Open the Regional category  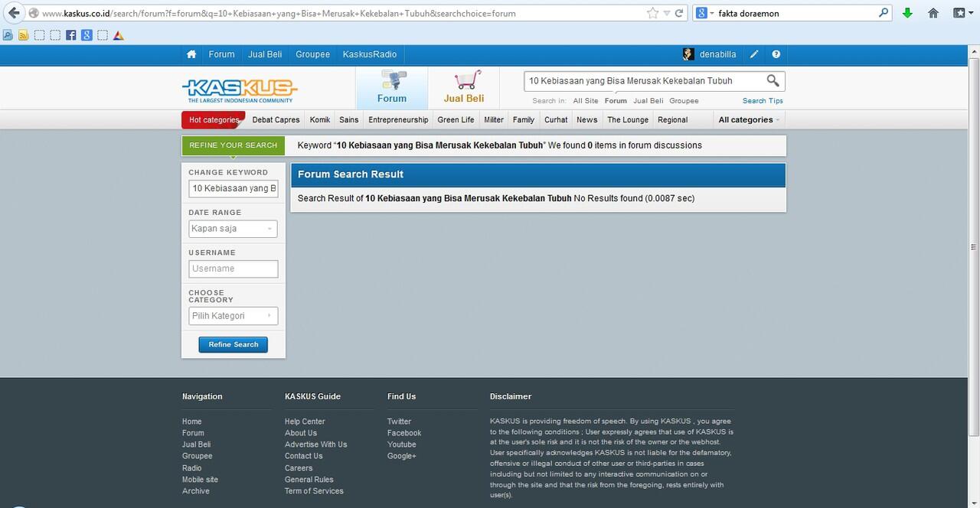(x=673, y=120)
